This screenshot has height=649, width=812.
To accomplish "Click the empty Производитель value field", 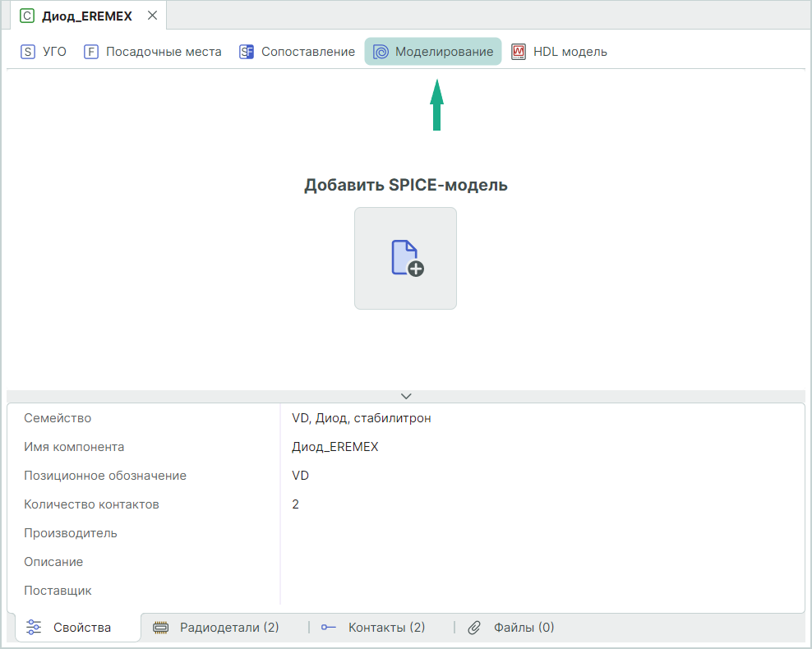I will [x=542, y=533].
